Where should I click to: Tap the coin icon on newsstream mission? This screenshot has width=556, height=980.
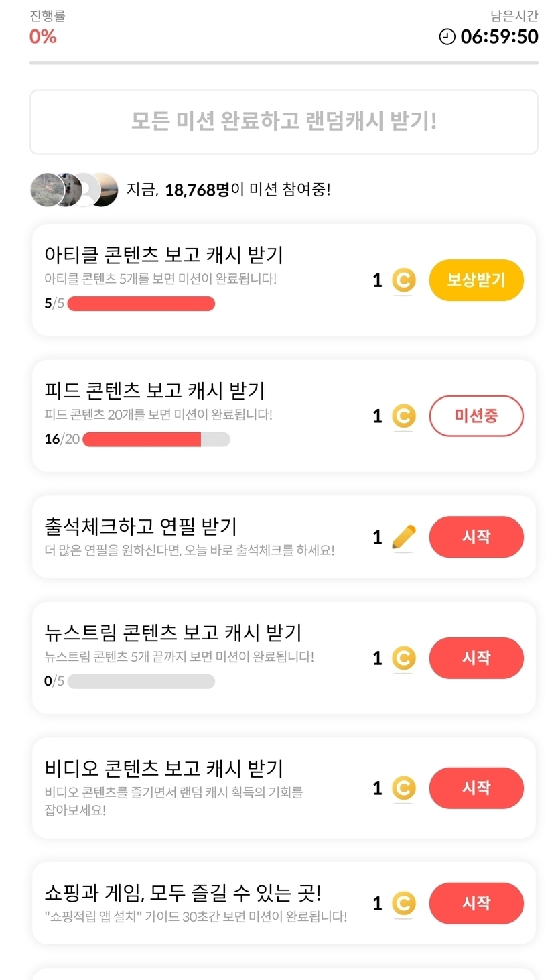click(403, 658)
